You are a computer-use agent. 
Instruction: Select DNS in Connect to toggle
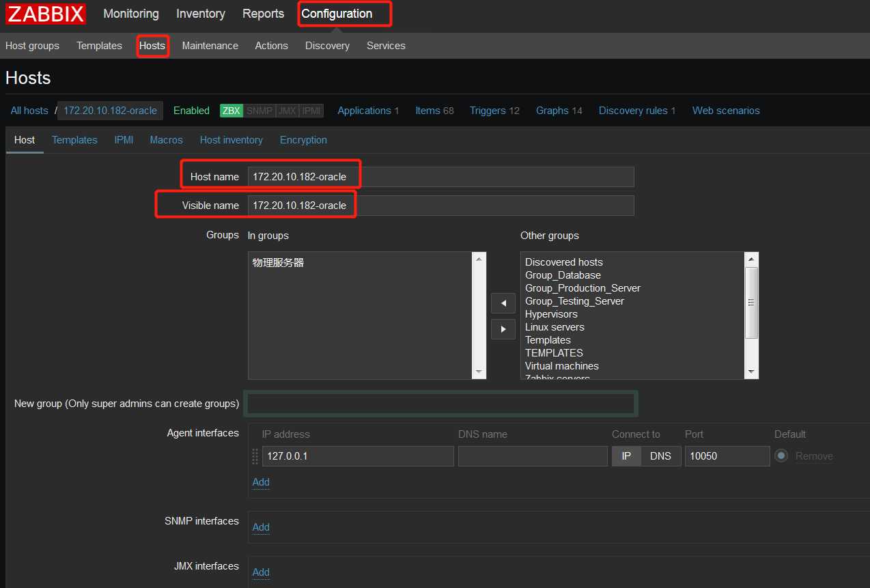[x=660, y=456]
